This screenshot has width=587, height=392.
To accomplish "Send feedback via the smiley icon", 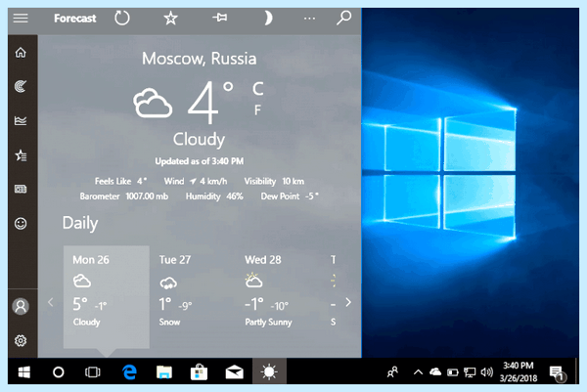I will (21, 223).
